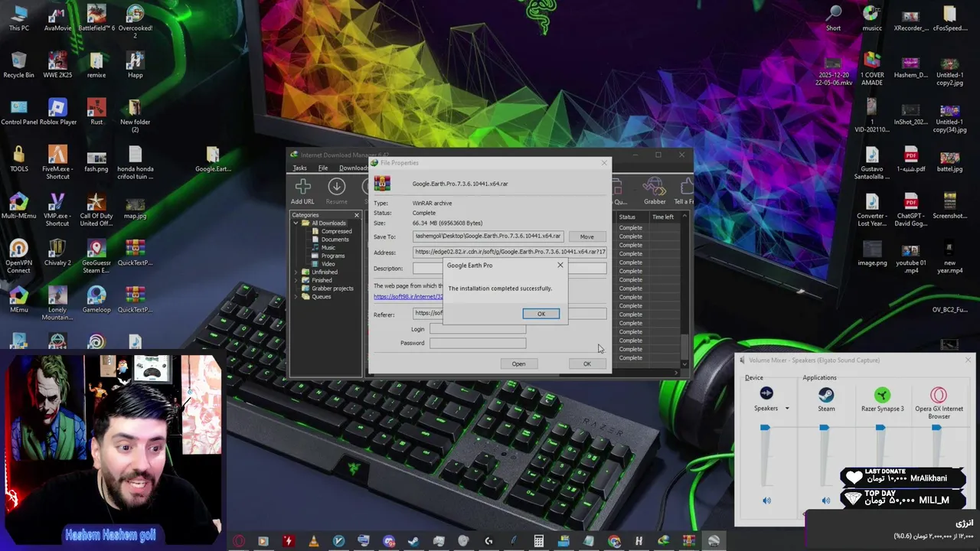
Task: Click the VLC cone taskbar icon
Action: pyautogui.click(x=313, y=541)
